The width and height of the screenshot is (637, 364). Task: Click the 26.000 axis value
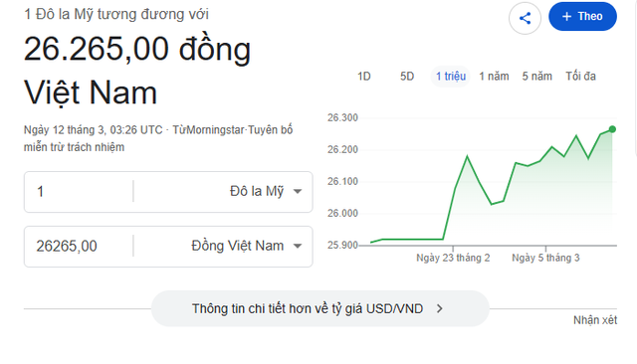click(342, 214)
